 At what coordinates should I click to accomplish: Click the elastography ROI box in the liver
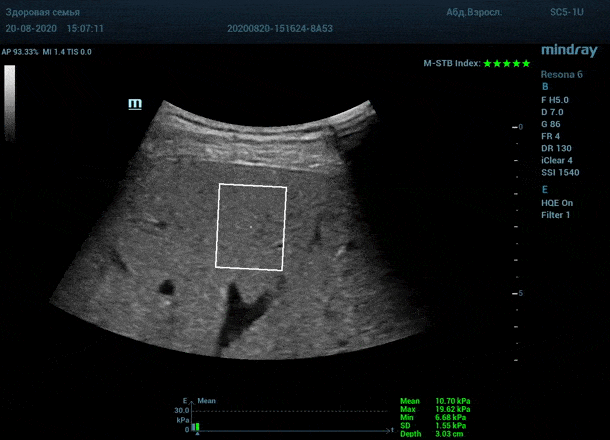pos(252,227)
